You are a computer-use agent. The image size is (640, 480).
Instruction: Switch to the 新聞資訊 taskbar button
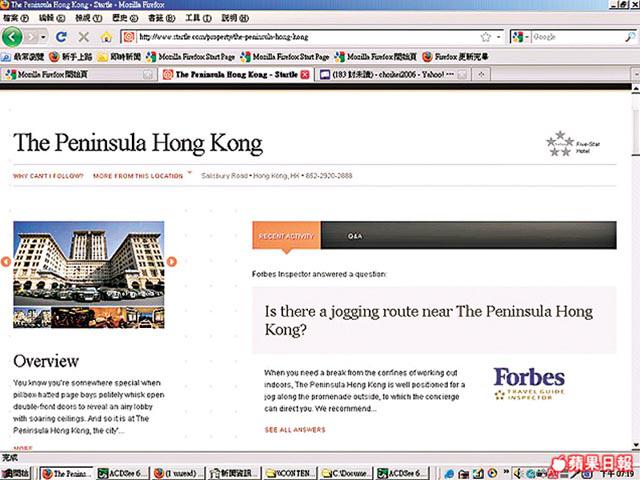[233, 473]
